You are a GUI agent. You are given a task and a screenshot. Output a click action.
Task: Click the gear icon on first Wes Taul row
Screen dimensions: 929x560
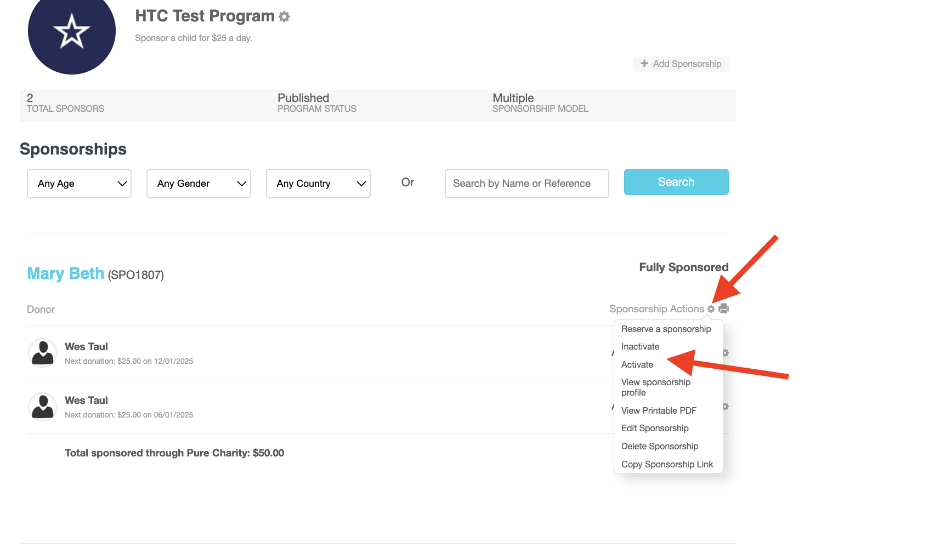(726, 353)
